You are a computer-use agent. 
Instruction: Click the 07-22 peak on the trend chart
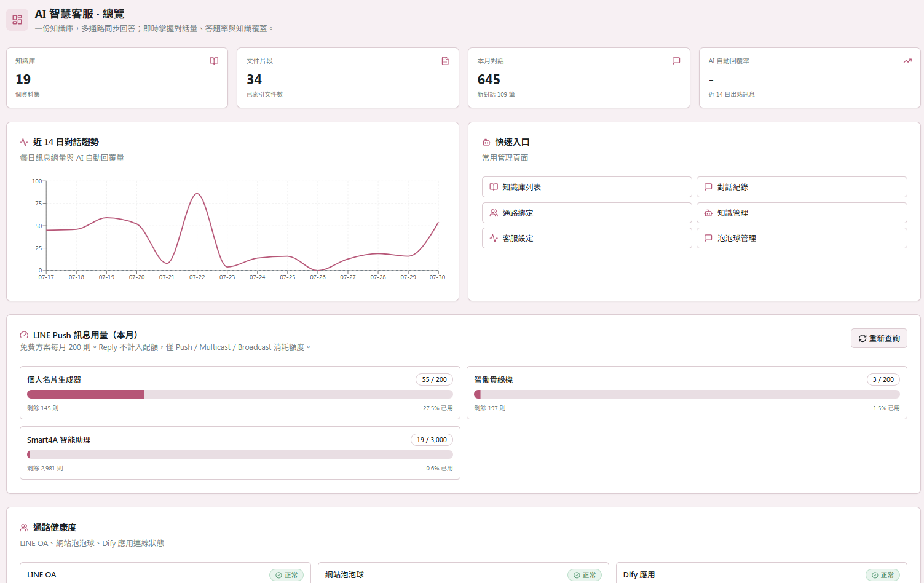pyautogui.click(x=197, y=194)
